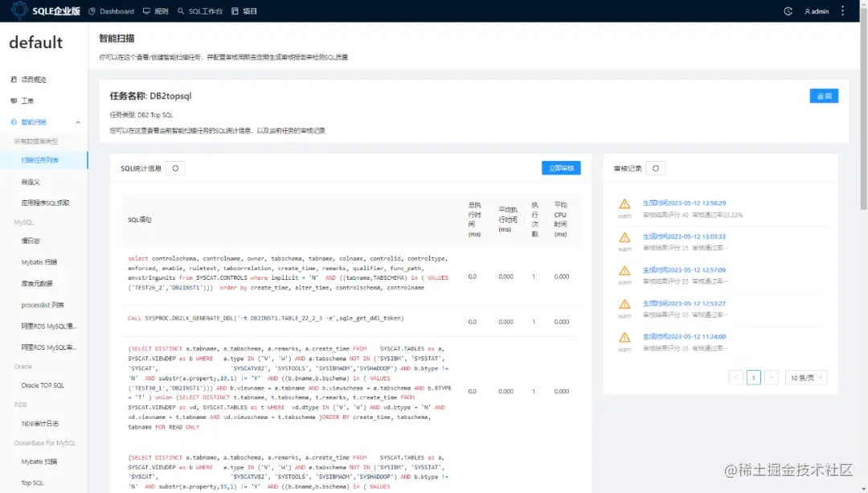Click warn icon for 13:56:29 record
This screenshot has height=493, width=868.
click(624, 203)
